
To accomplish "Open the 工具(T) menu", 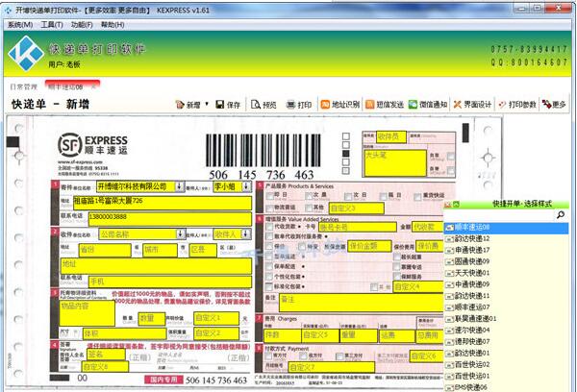I will (52, 25).
